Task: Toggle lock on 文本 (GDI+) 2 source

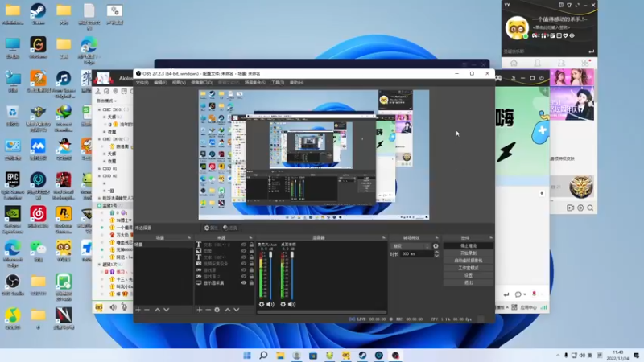Action: 251,245
